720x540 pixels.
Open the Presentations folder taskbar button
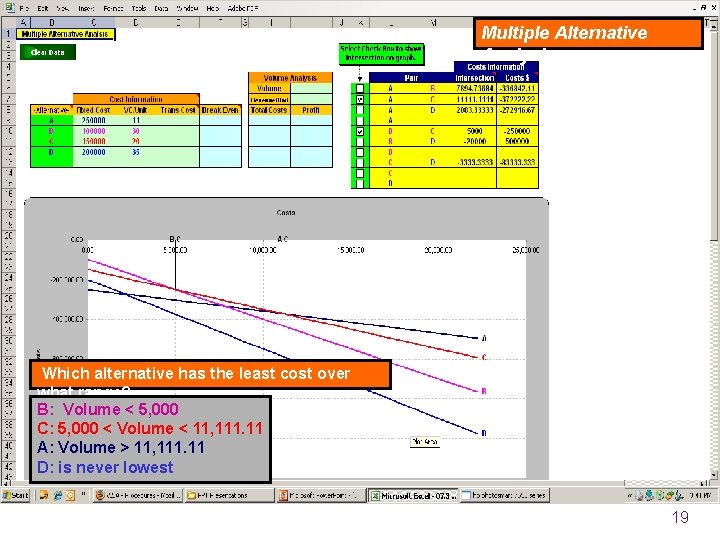click(230, 495)
